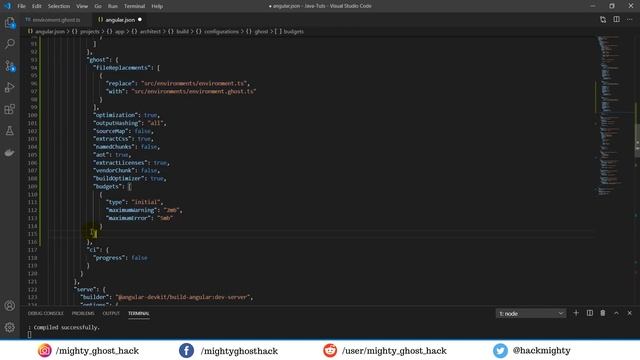640x360 pixels.
Task: Click the "sourceMap" key on line 102
Action: tap(111, 131)
